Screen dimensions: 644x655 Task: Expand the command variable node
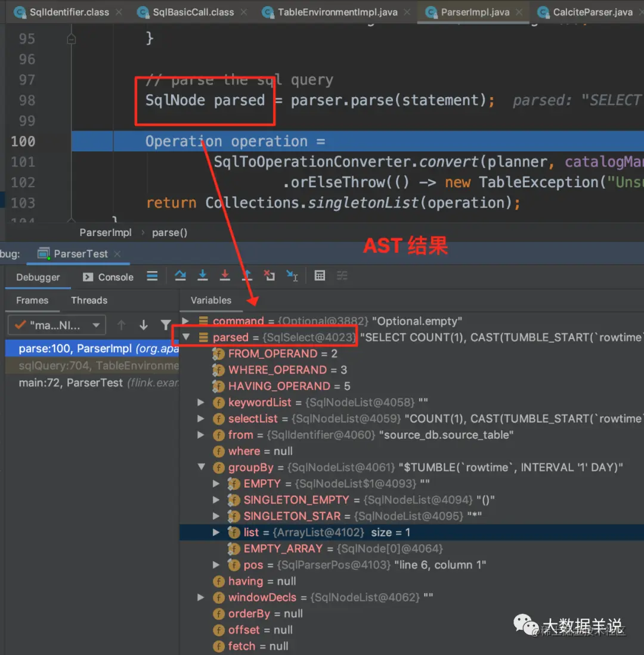(185, 321)
